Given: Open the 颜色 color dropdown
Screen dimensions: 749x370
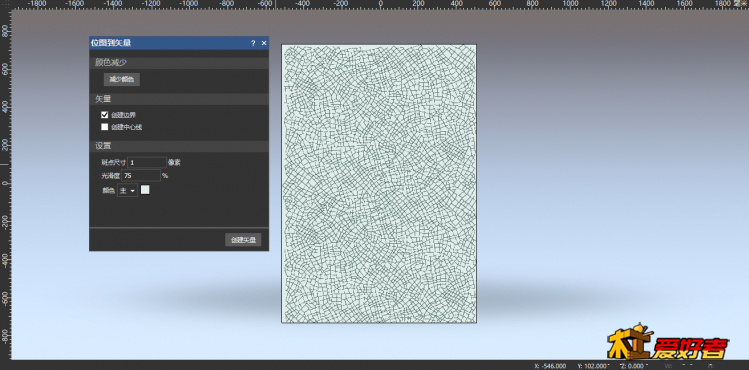Looking at the screenshot, I should (x=128, y=190).
